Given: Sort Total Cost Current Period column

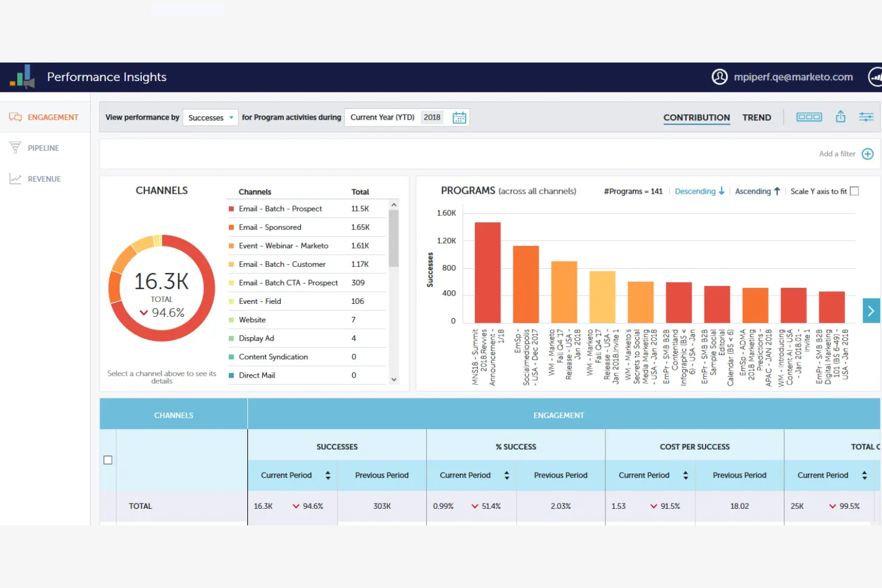Looking at the screenshot, I should [864, 475].
